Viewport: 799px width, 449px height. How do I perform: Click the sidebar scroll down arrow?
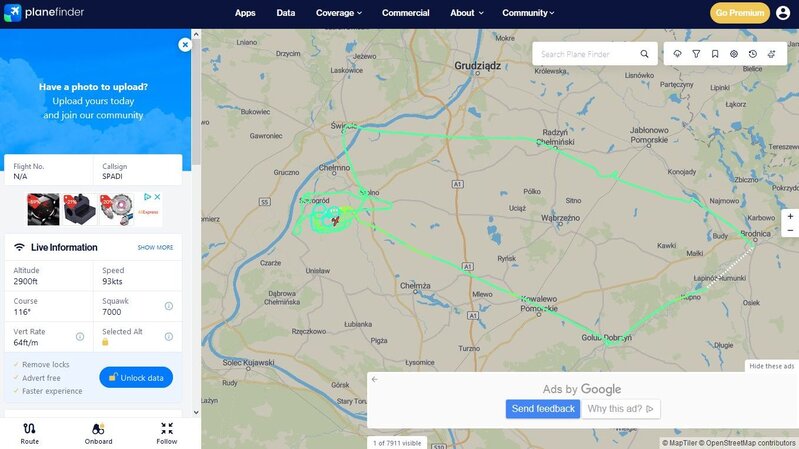(x=196, y=412)
